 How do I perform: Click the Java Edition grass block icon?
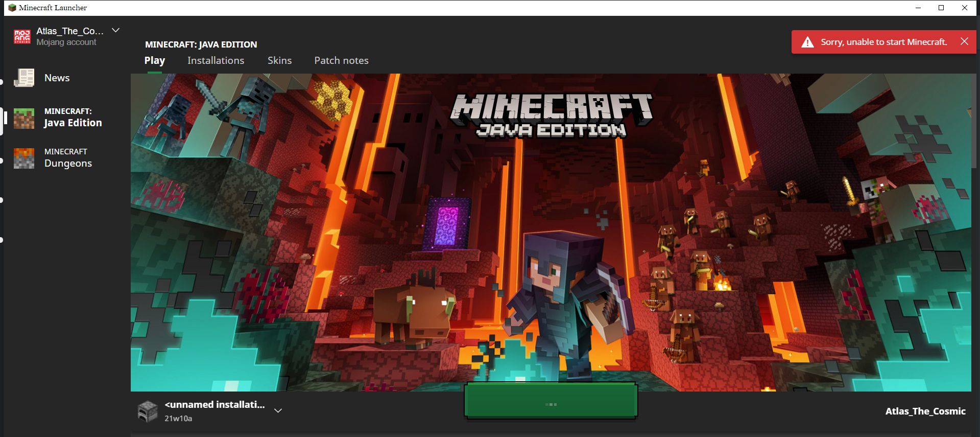[x=24, y=118]
